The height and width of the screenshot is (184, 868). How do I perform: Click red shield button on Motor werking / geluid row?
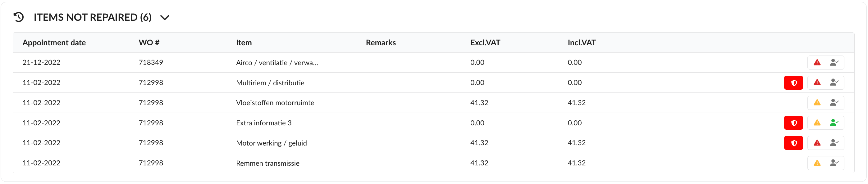[793, 143]
